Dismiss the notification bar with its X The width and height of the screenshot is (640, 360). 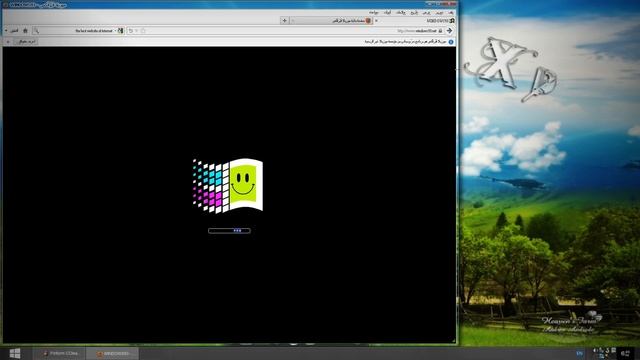tap(8, 42)
